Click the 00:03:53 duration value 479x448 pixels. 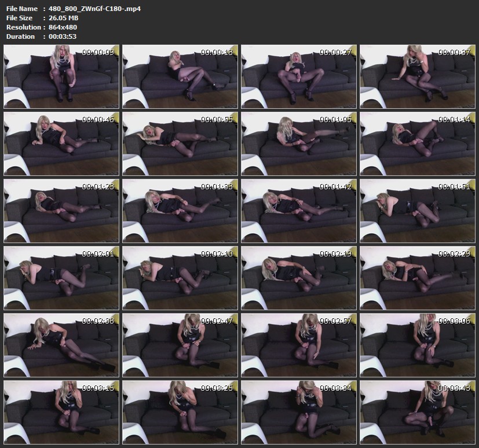pos(63,36)
